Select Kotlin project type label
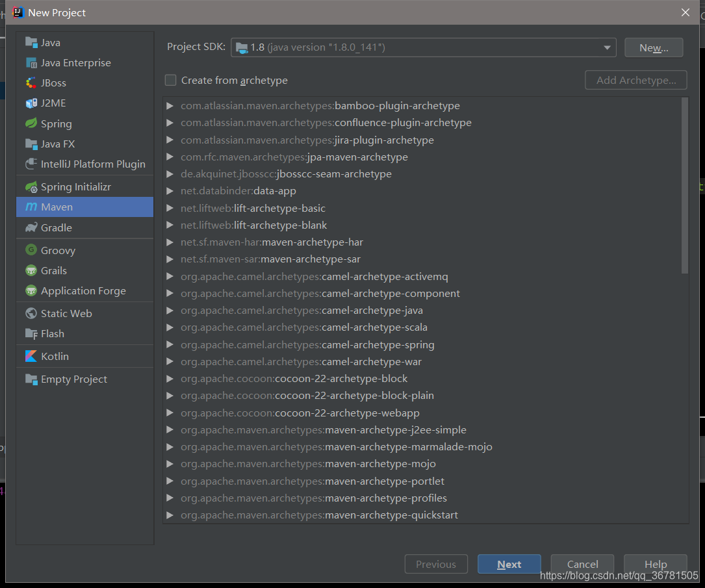The width and height of the screenshot is (705, 588). pos(55,356)
